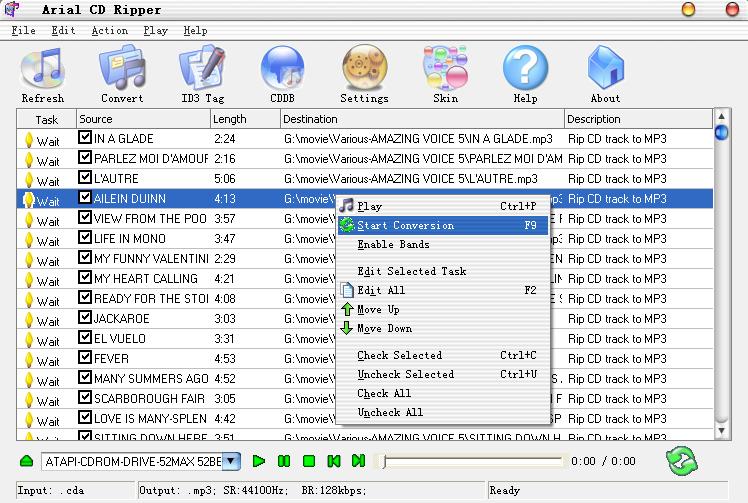The height and width of the screenshot is (503, 748).
Task: Uncheck the JACKAROE track checkbox
Action: pos(85,318)
